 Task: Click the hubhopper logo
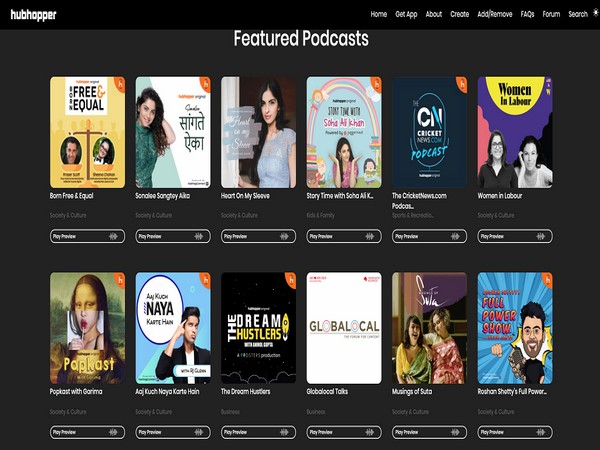pos(33,15)
